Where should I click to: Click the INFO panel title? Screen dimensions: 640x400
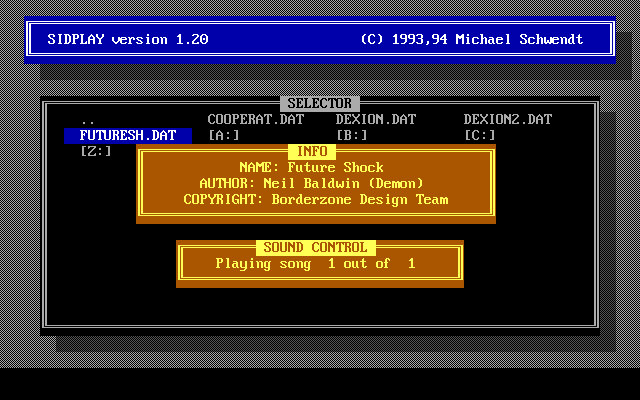(x=312, y=151)
